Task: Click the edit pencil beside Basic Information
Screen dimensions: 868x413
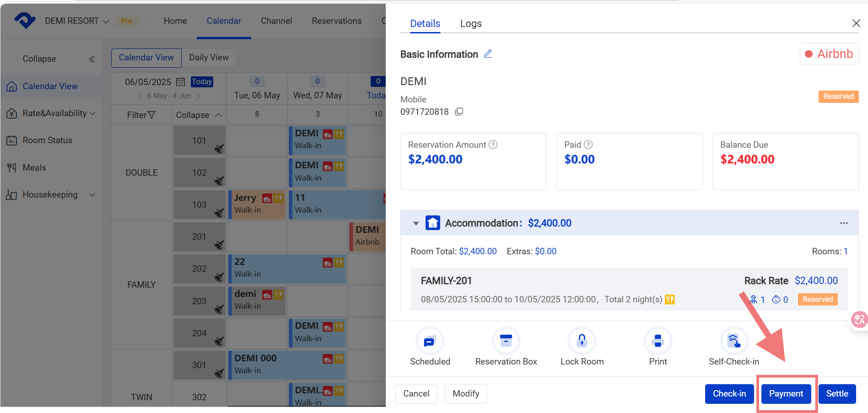Action: coord(488,54)
